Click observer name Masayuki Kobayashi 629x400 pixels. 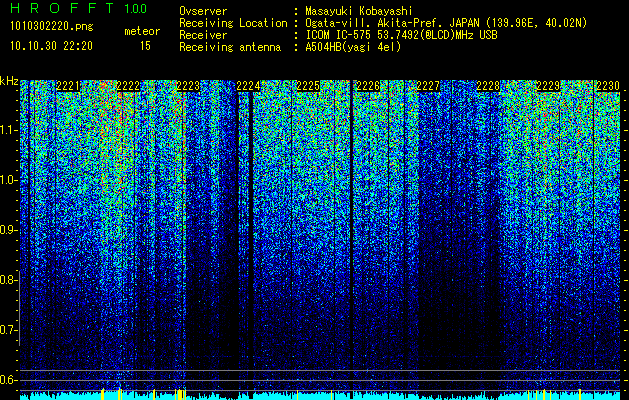[359, 11]
